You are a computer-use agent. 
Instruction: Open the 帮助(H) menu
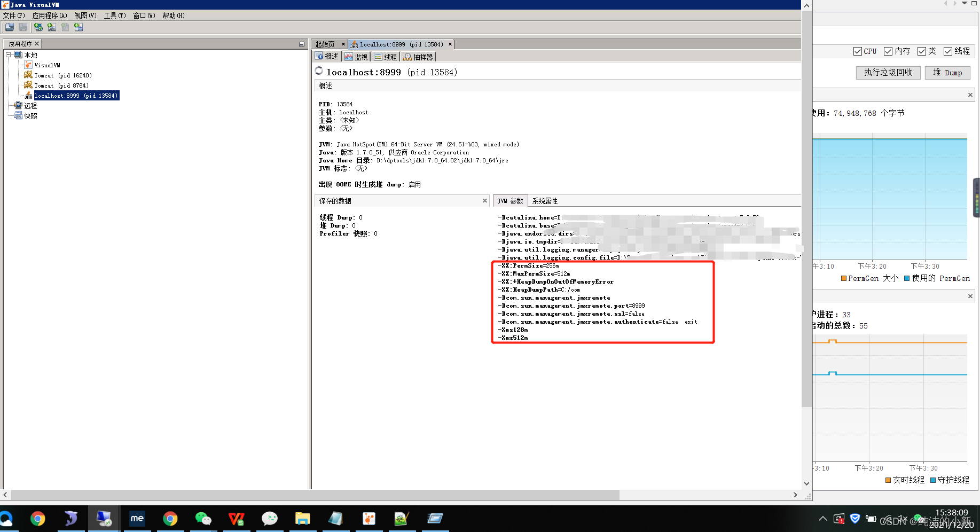(174, 15)
